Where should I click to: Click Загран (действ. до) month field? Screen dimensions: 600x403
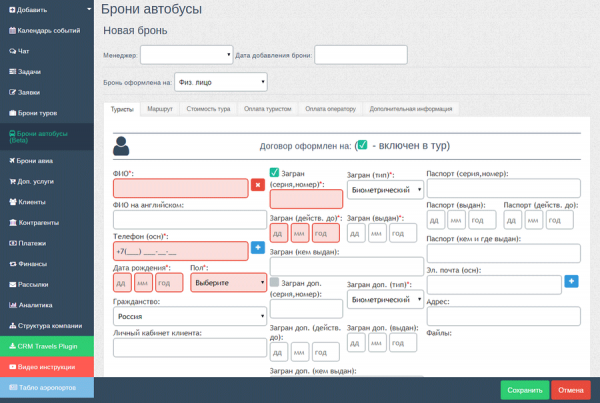tap(300, 233)
